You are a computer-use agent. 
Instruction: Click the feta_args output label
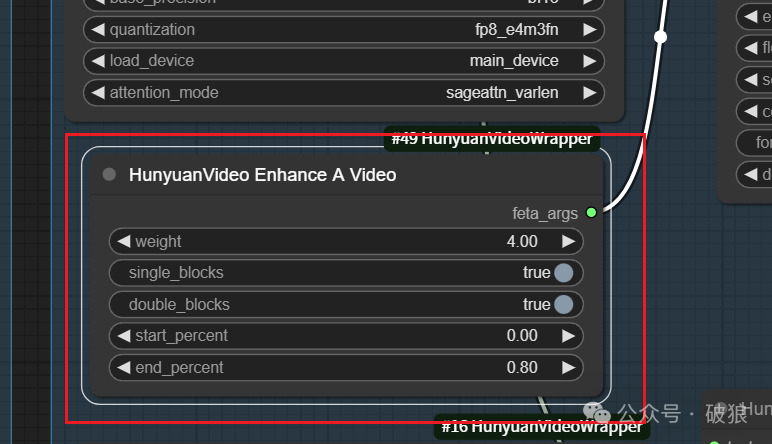[545, 214]
